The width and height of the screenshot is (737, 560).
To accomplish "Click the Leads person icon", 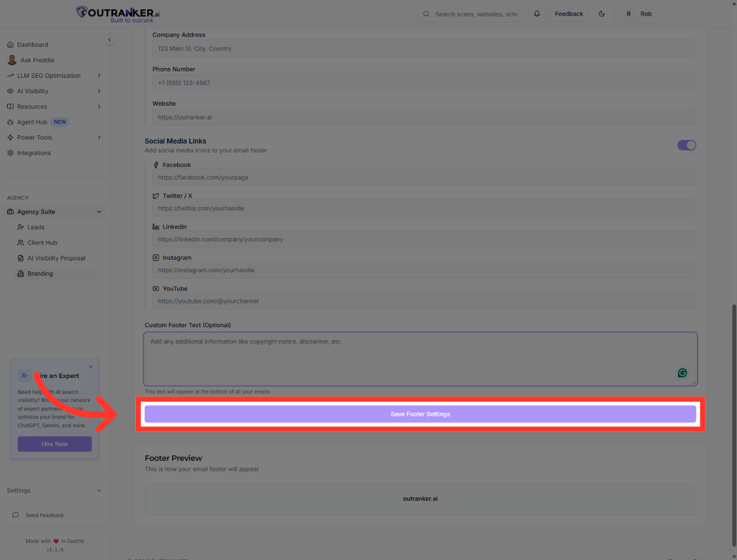I will (21, 227).
